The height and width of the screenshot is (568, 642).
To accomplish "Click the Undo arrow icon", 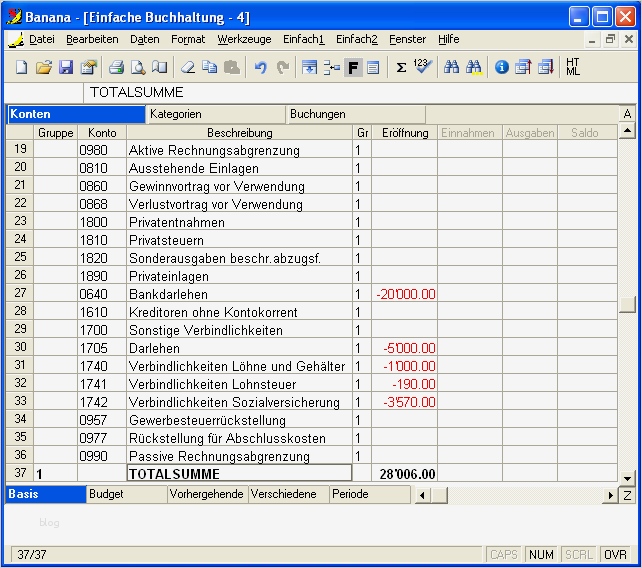I will pyautogui.click(x=260, y=67).
